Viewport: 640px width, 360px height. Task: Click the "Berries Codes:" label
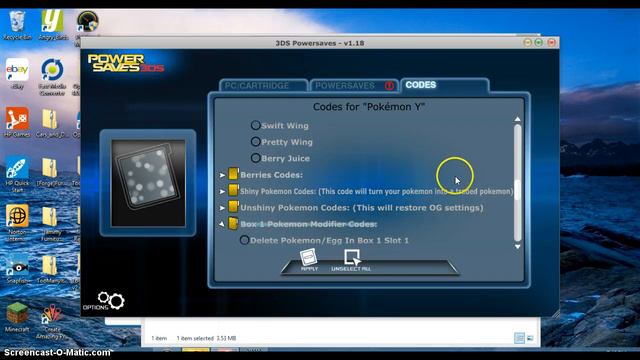coord(271,175)
